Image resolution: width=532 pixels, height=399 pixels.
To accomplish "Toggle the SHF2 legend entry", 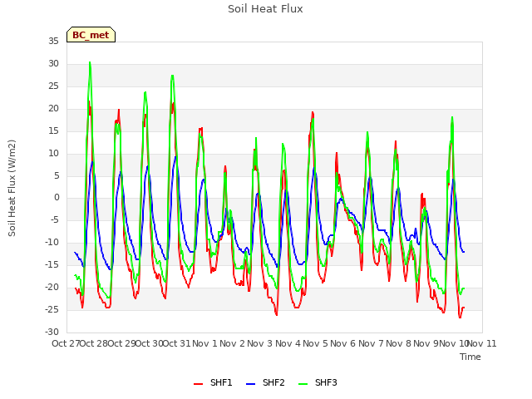I will pos(265,382).
